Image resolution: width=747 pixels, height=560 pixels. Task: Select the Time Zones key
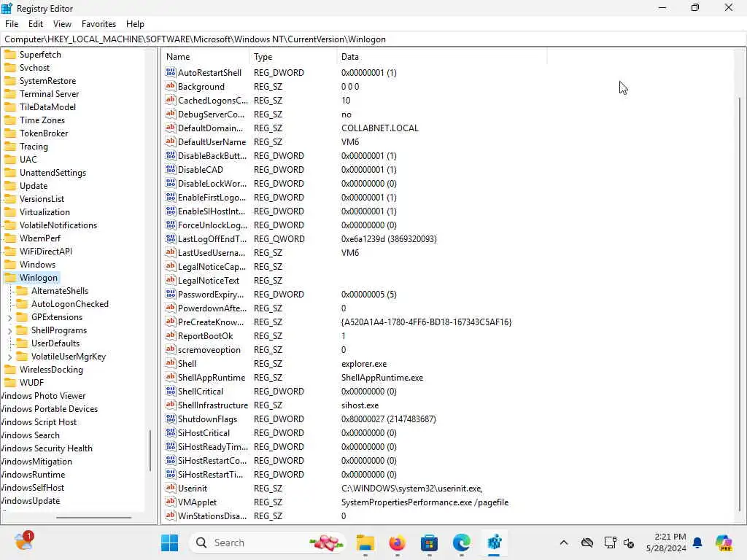42,120
